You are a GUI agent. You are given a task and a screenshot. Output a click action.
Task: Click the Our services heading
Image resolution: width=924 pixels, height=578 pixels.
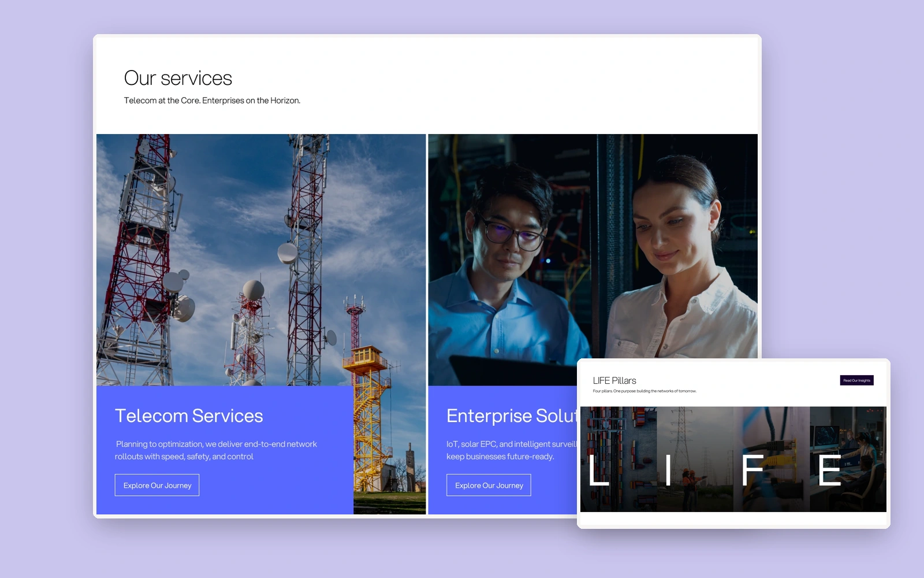pyautogui.click(x=178, y=78)
